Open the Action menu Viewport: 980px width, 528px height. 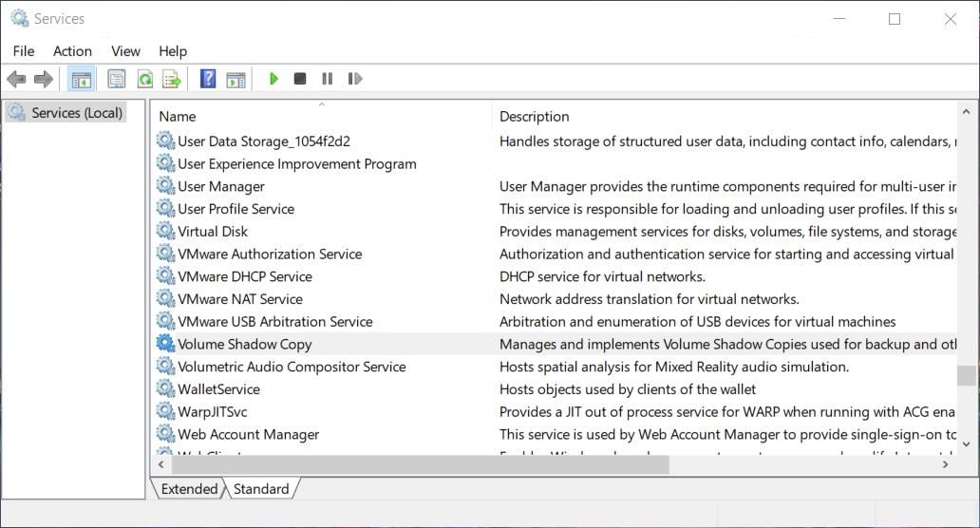[x=72, y=51]
